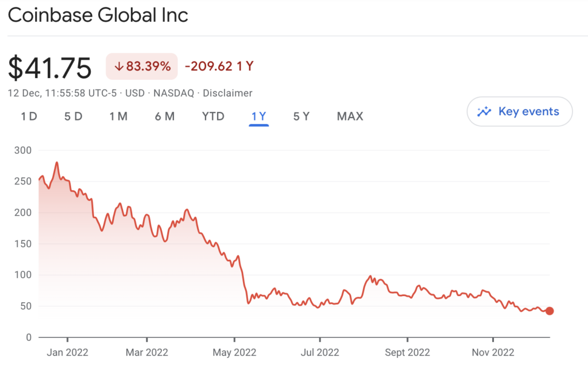Click the Jan 2022 axis marker
This screenshot has height=370, width=588.
(x=68, y=352)
